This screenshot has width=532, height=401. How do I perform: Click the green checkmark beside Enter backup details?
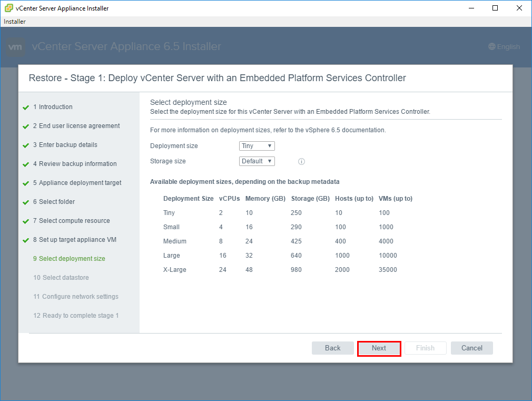click(x=26, y=145)
